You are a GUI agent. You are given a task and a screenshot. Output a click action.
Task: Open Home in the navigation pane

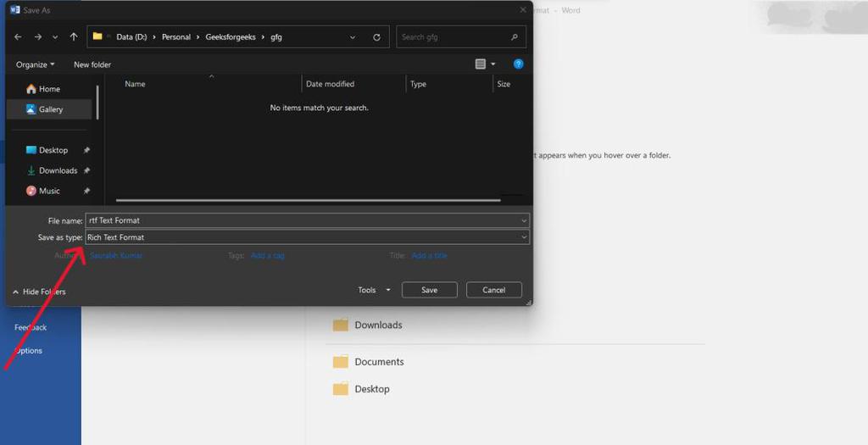click(x=49, y=89)
